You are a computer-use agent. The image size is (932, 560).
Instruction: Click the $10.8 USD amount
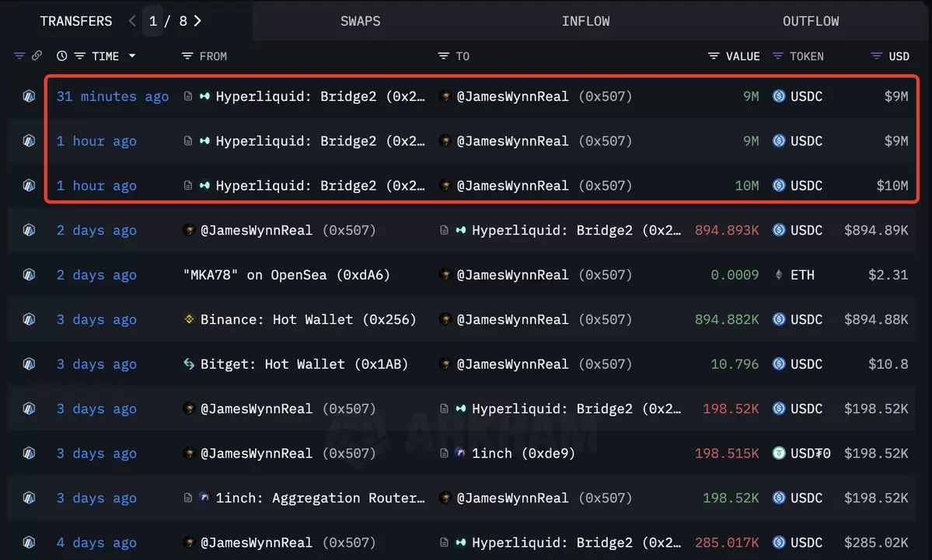click(x=888, y=364)
